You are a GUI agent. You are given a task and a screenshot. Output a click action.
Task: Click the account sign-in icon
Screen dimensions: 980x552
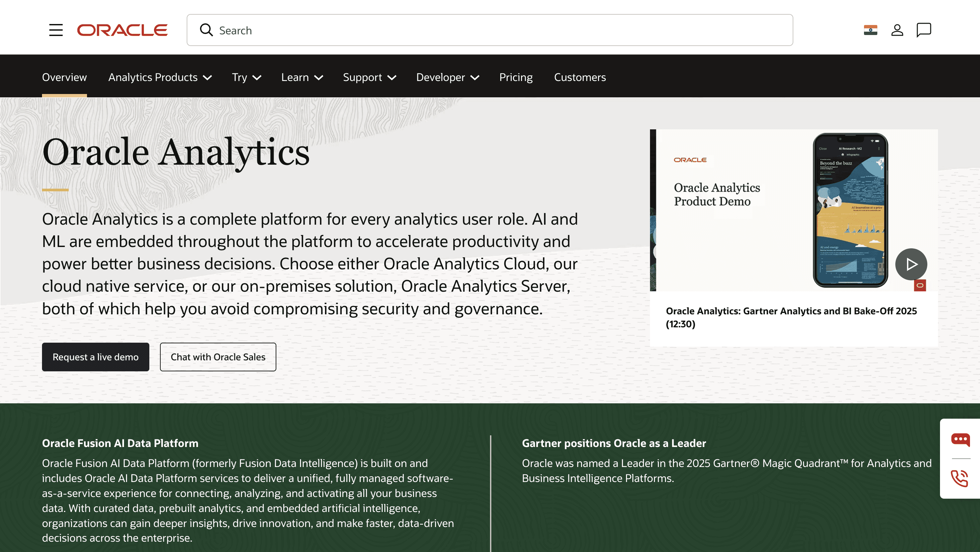(x=897, y=30)
